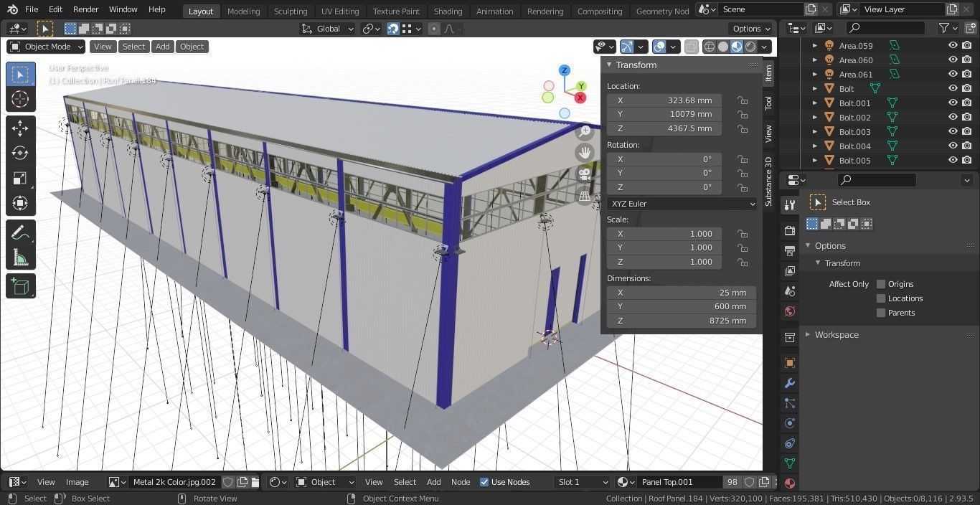Open Modifier Properties with the wrench icon

pyautogui.click(x=790, y=383)
